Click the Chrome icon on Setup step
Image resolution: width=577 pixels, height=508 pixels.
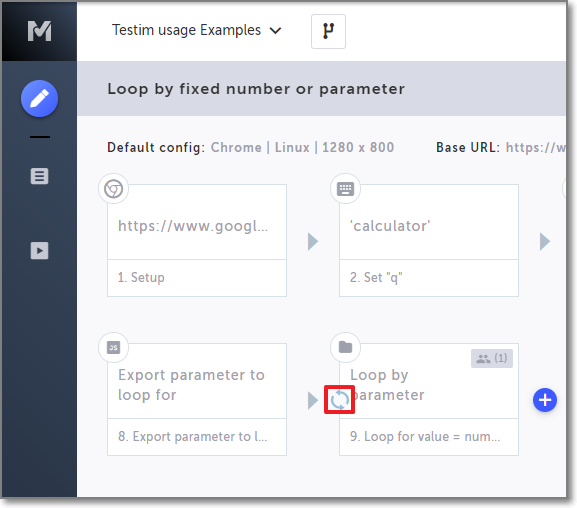tap(113, 189)
